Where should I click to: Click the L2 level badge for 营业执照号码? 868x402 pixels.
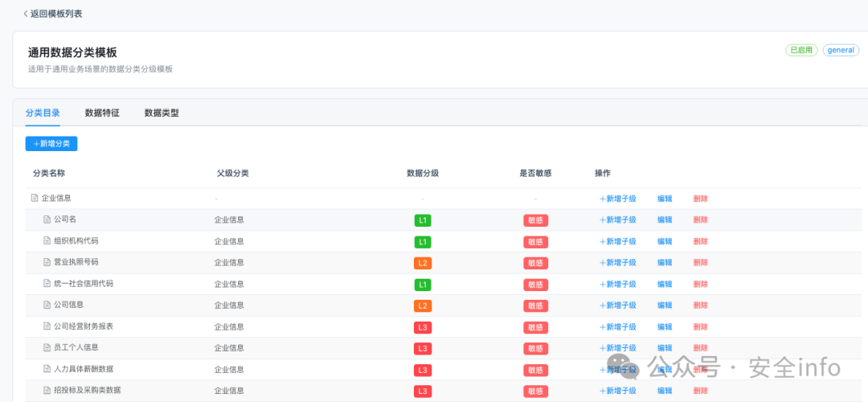[423, 263]
